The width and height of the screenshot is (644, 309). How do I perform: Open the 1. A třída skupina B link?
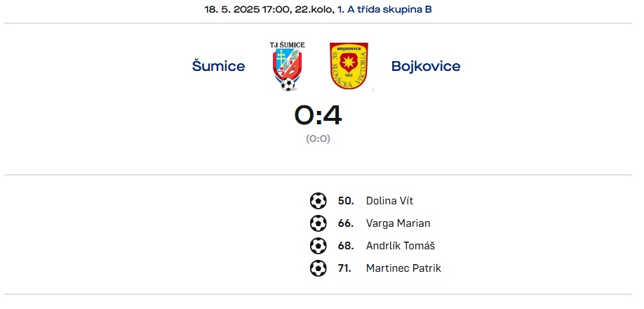tap(384, 9)
